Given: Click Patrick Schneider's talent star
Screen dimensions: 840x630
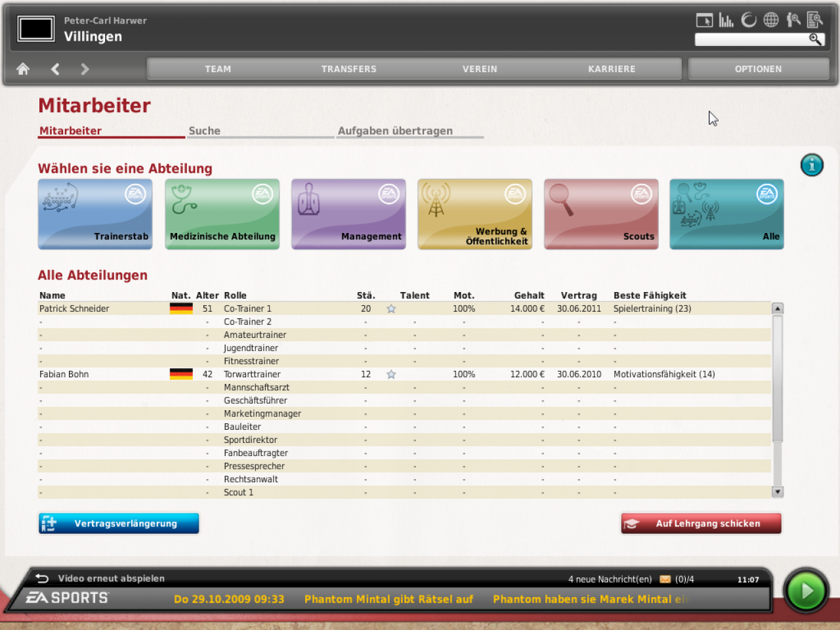Looking at the screenshot, I should tap(391, 308).
